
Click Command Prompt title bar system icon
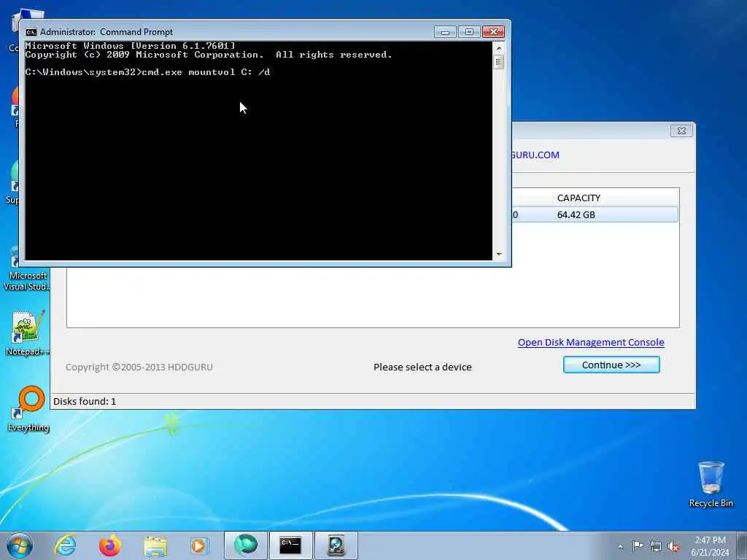31,32
